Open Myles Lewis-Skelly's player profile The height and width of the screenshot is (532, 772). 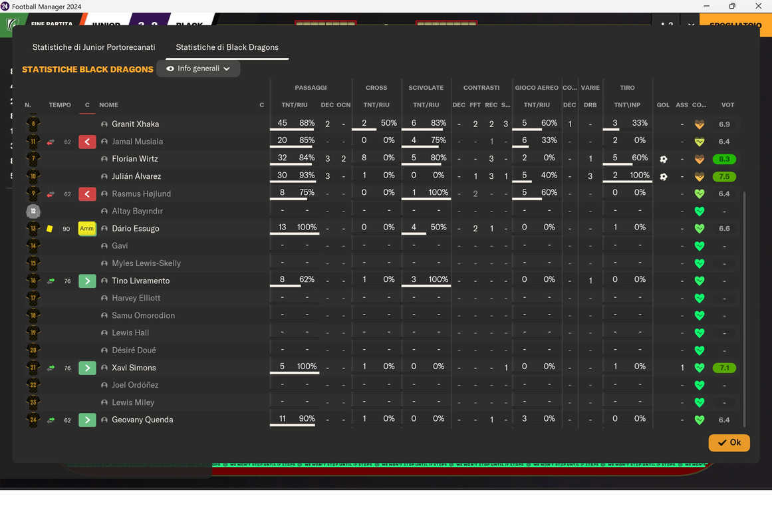click(x=146, y=263)
